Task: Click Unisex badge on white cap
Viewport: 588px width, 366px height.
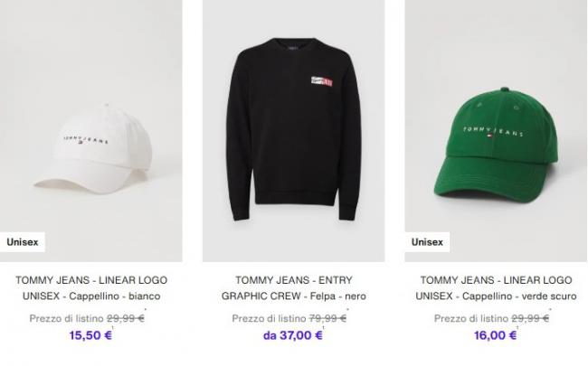Action: coord(23,242)
